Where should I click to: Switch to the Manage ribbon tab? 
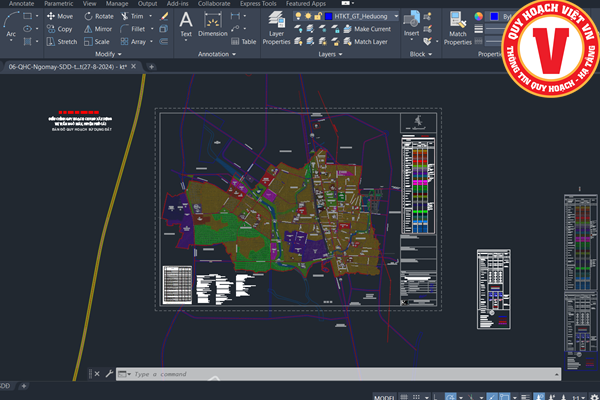[118, 4]
